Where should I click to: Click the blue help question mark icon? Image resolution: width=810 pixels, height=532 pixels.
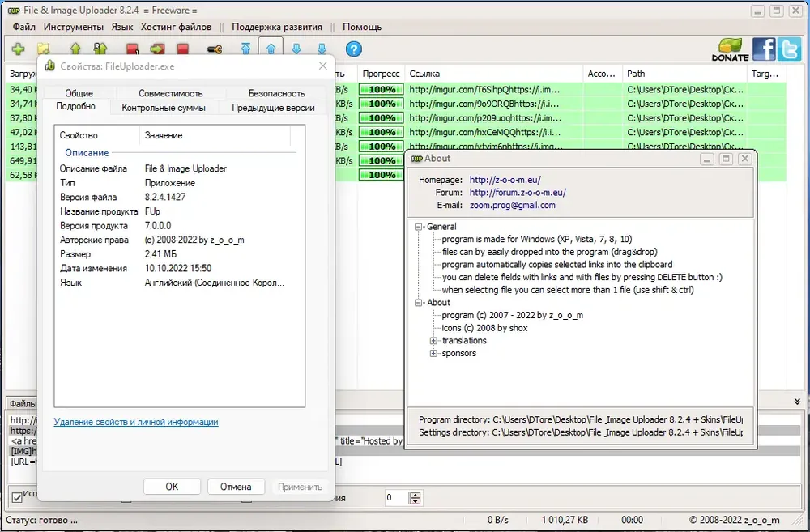(x=353, y=49)
